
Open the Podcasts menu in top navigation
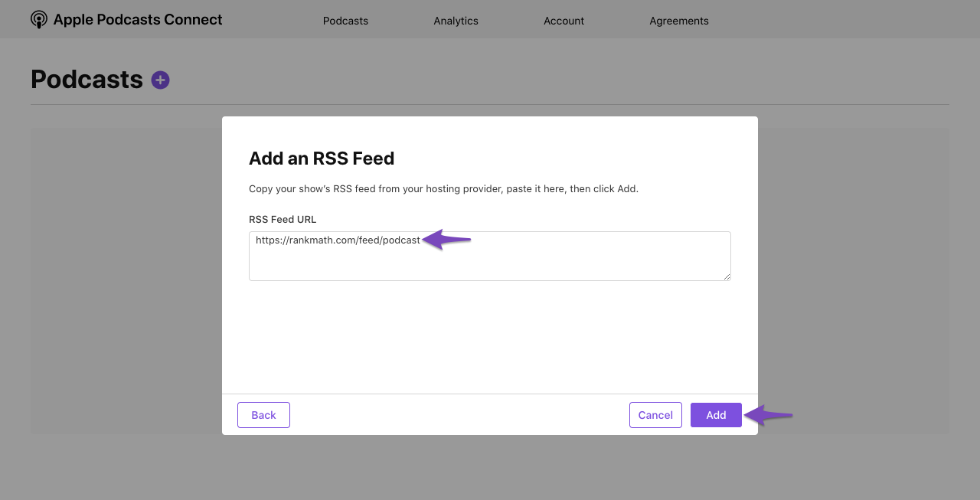click(x=345, y=21)
